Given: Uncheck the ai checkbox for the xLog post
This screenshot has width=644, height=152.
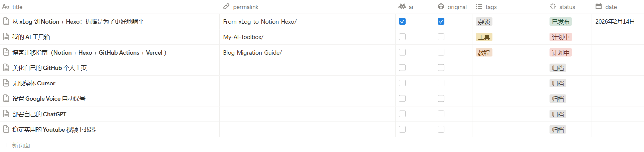Looking at the screenshot, I should coord(402,21).
